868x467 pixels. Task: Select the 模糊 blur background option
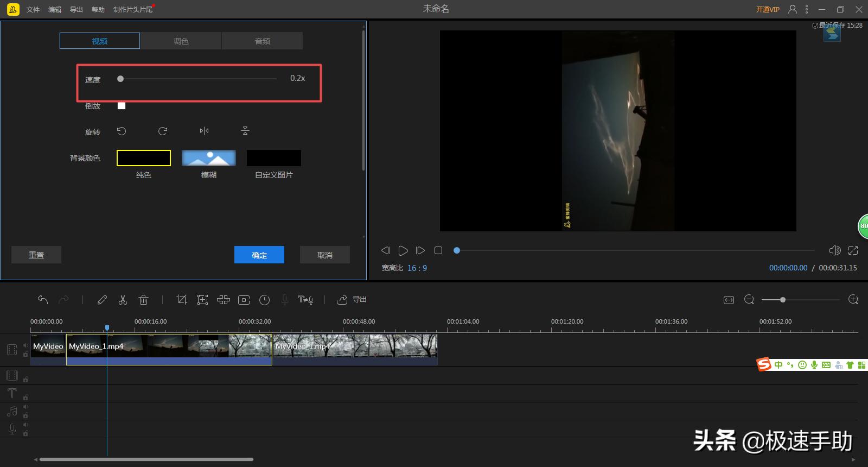208,159
